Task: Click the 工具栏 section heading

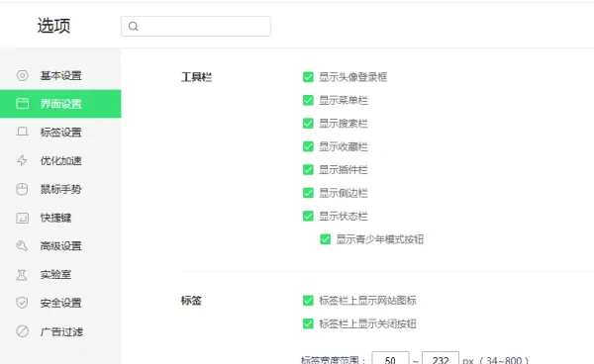Action: pos(196,77)
